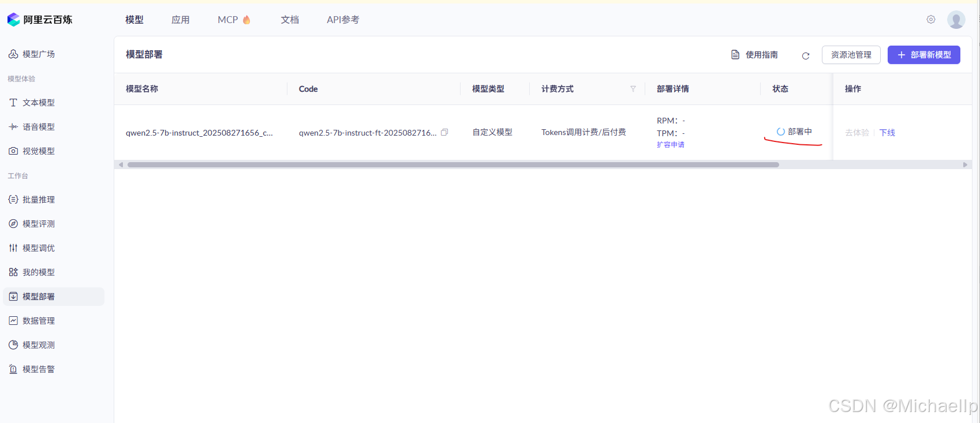Open 模型广场 icon in sidebar
The width and height of the screenshot is (980, 423).
coord(13,54)
